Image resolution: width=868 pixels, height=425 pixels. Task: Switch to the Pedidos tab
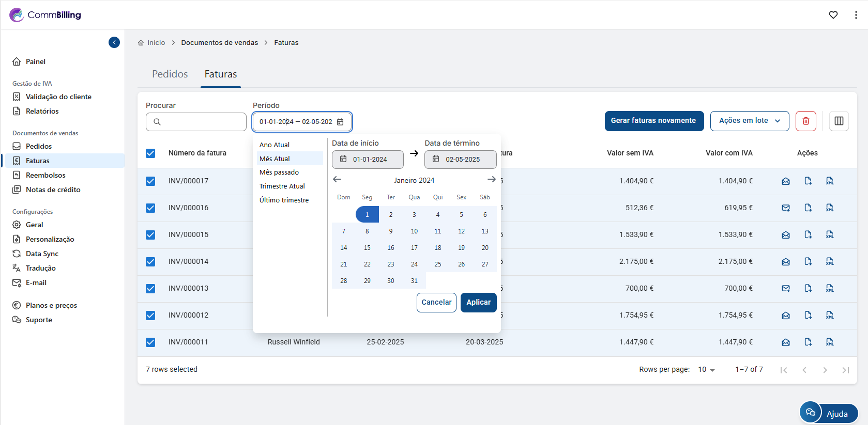pos(170,74)
